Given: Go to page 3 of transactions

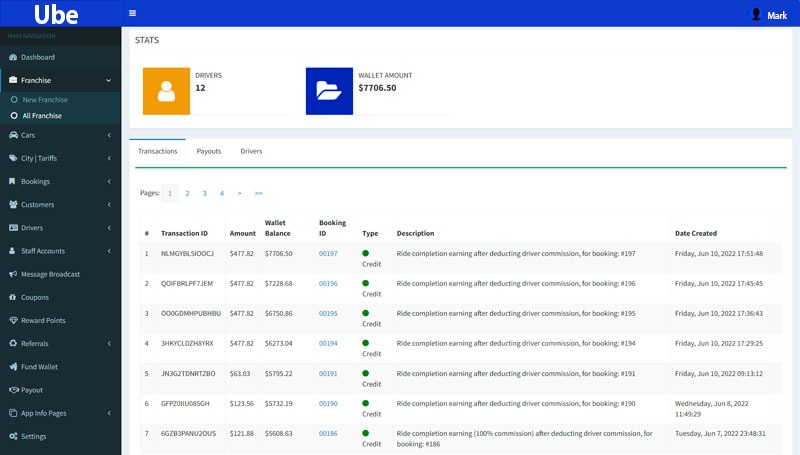Looking at the screenshot, I should point(204,193).
